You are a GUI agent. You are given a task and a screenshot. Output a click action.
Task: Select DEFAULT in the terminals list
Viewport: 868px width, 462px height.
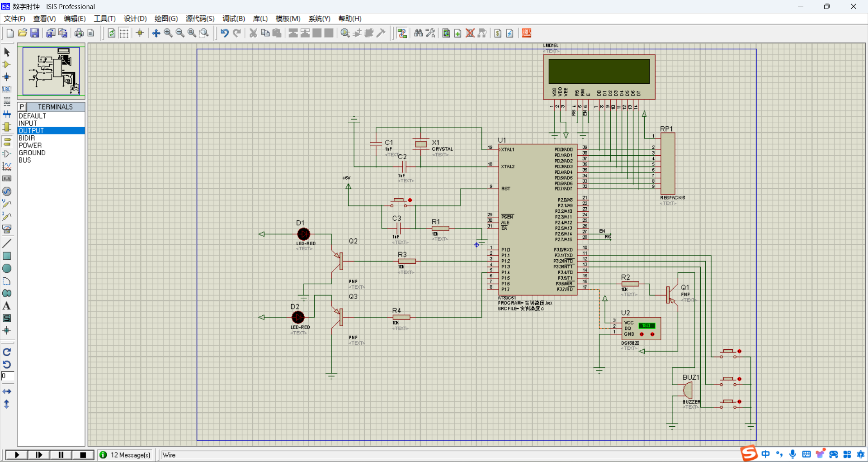click(51, 116)
